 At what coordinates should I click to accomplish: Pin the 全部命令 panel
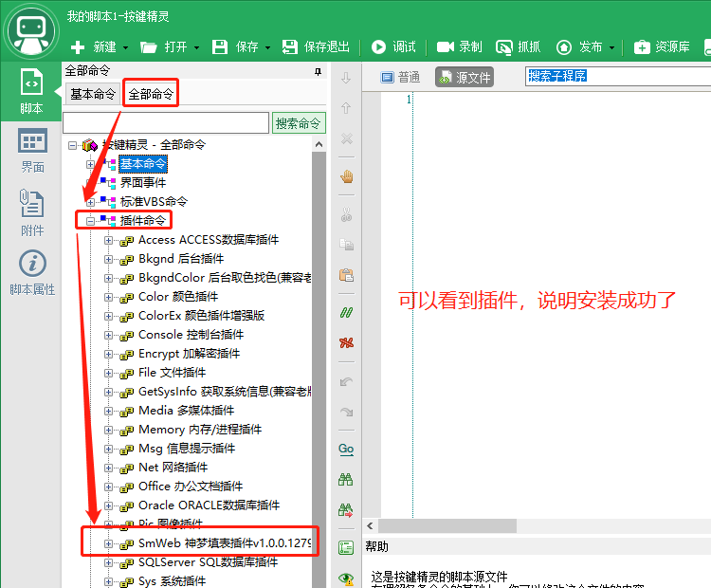click(318, 71)
